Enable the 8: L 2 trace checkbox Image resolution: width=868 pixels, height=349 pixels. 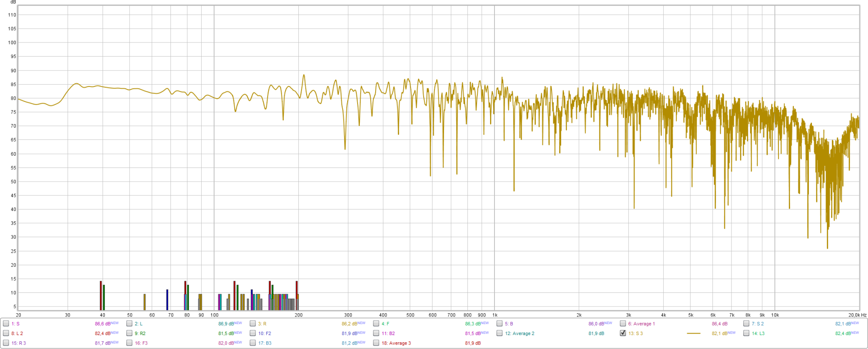point(6,333)
